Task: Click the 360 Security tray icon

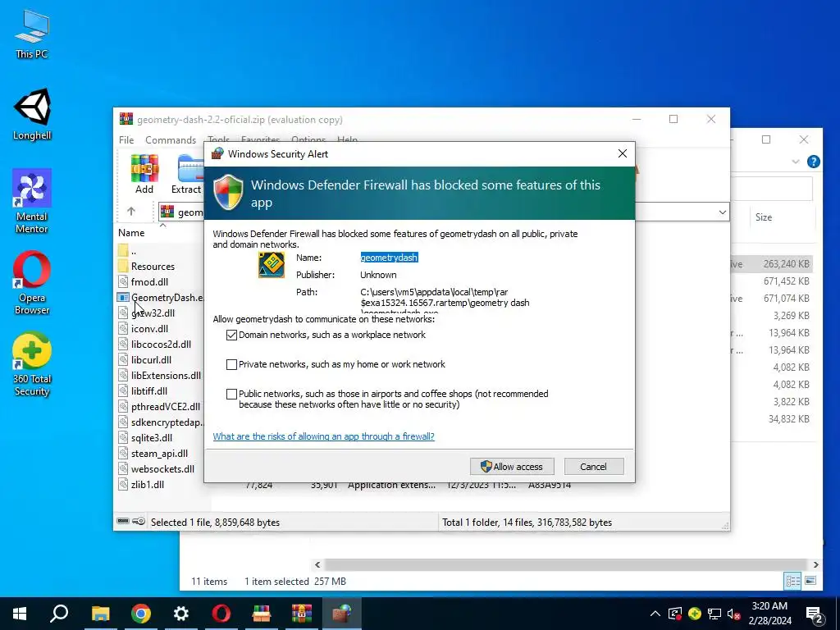Action: point(695,614)
